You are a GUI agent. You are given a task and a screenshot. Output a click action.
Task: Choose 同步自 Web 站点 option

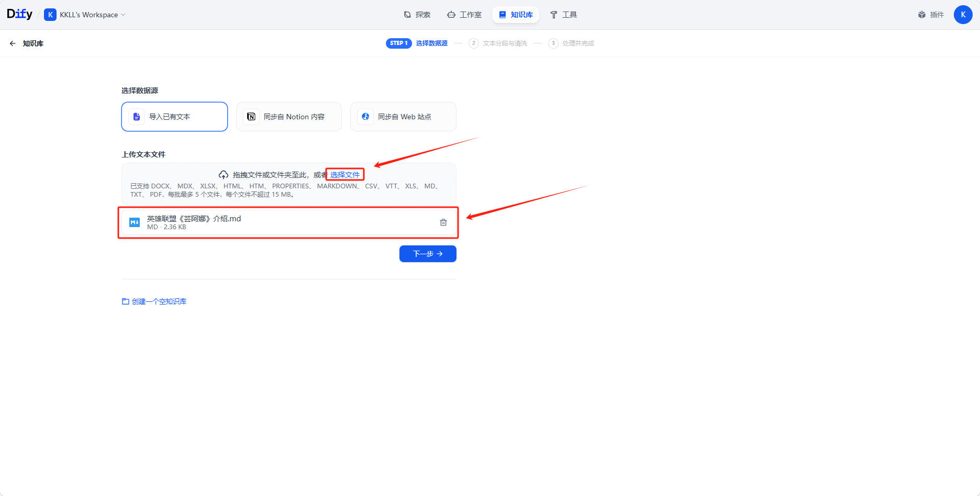pyautogui.click(x=403, y=117)
